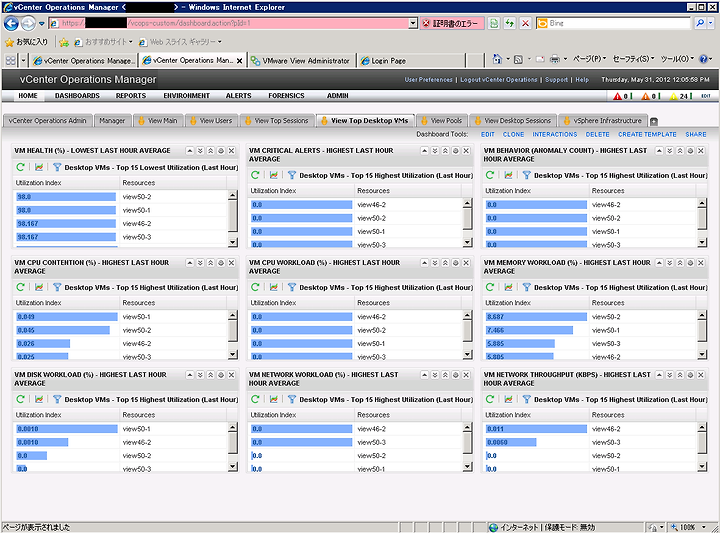The image size is (720, 533).
Task: Close the VM Health widget
Action: coord(231,151)
